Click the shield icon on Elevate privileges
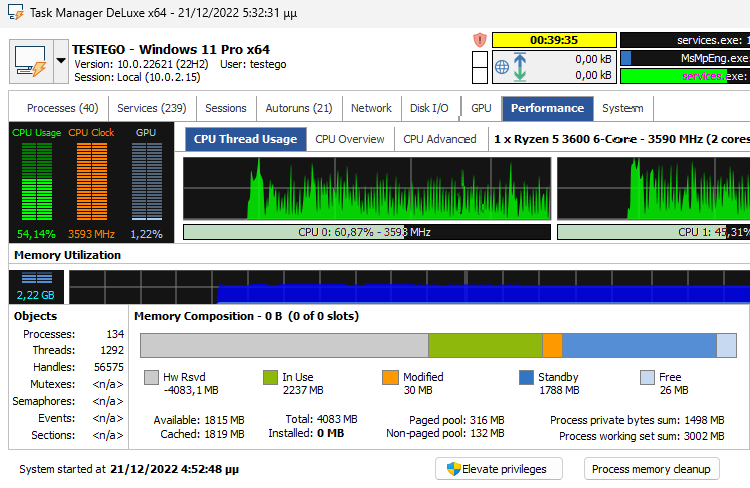Image resolution: width=750 pixels, height=488 pixels. coord(453,469)
